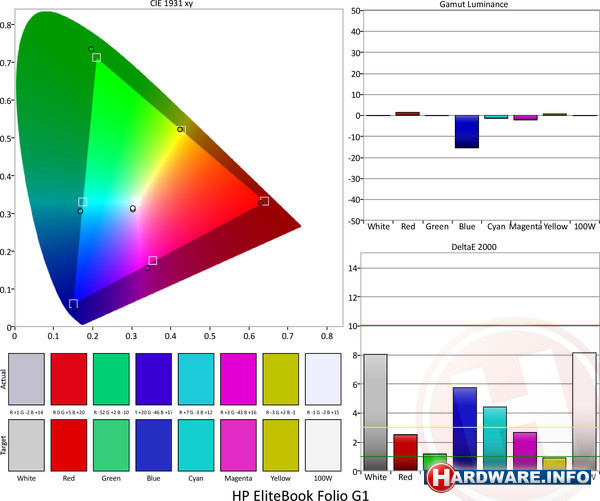Select the Target Magenta color swatch
The image size is (600, 501).
pos(238,445)
